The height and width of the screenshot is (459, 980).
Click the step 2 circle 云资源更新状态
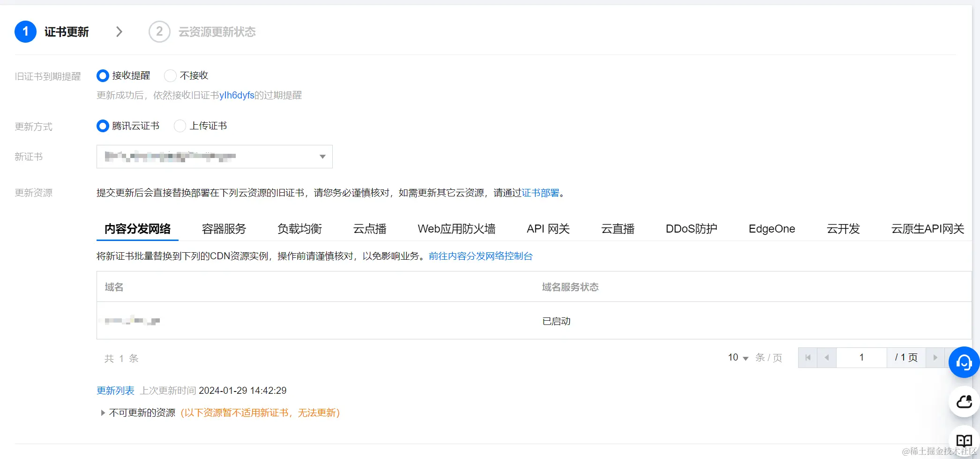pos(159,31)
